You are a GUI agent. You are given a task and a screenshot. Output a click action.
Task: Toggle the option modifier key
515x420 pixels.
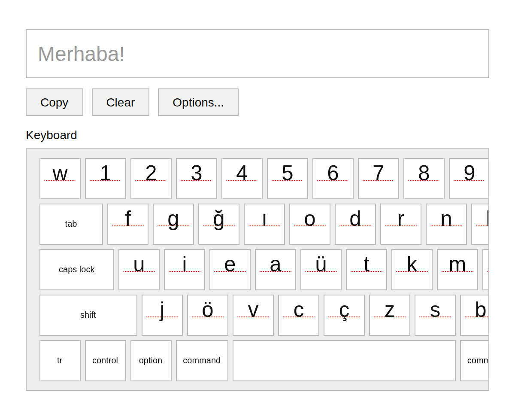(151, 361)
